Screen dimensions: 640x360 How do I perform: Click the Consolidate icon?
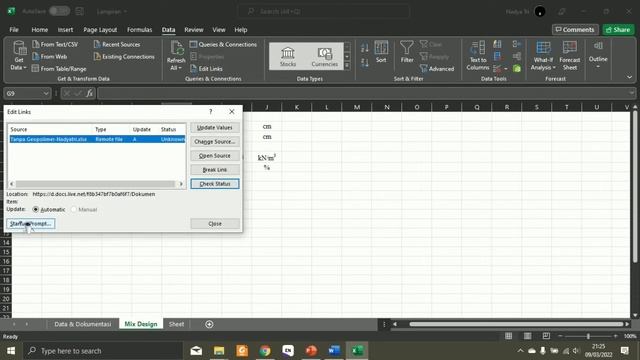tap(517, 44)
